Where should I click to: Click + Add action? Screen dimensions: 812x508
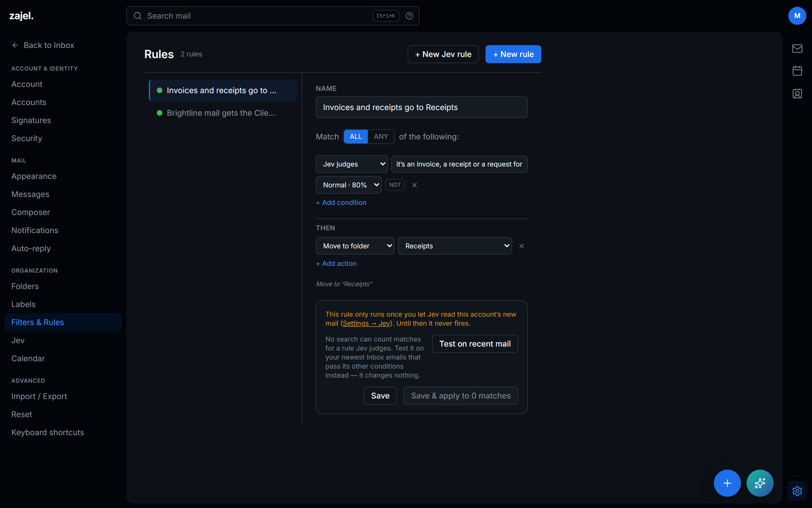point(336,263)
